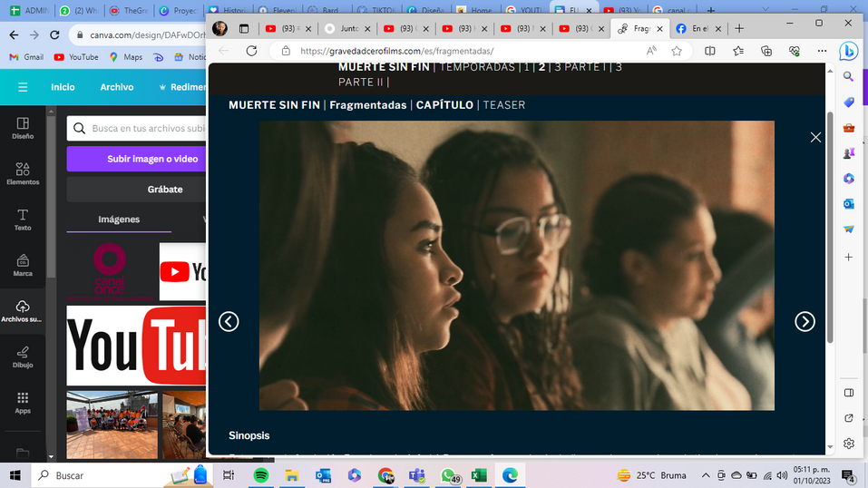Open Gmail bookmark in Chrome
The image size is (868, 488).
pyautogui.click(x=26, y=57)
